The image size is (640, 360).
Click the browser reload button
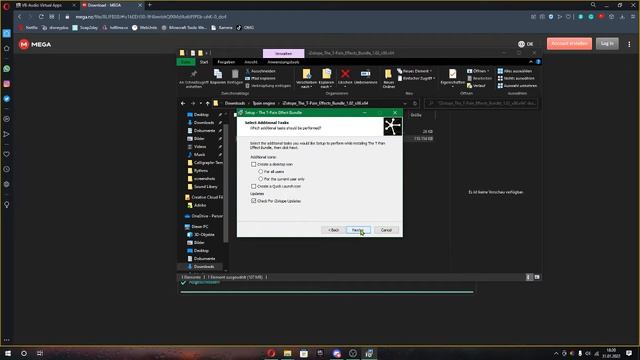pyautogui.click(x=41, y=17)
